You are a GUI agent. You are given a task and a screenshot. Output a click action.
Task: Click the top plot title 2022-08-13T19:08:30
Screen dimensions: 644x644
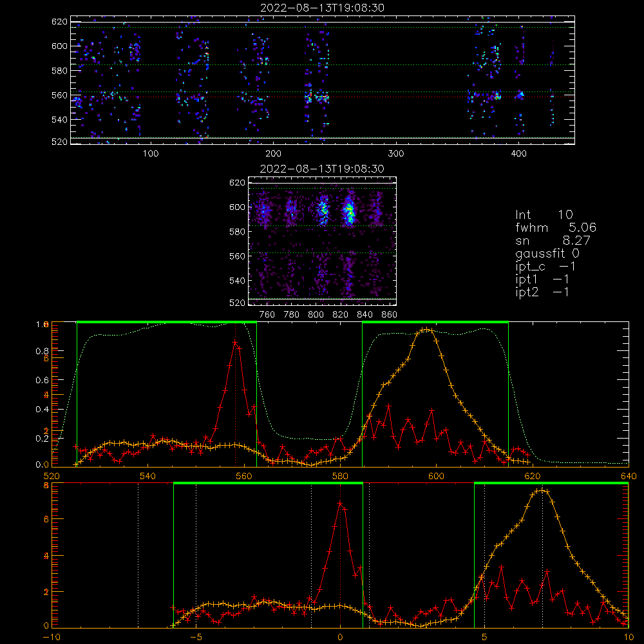tap(323, 8)
